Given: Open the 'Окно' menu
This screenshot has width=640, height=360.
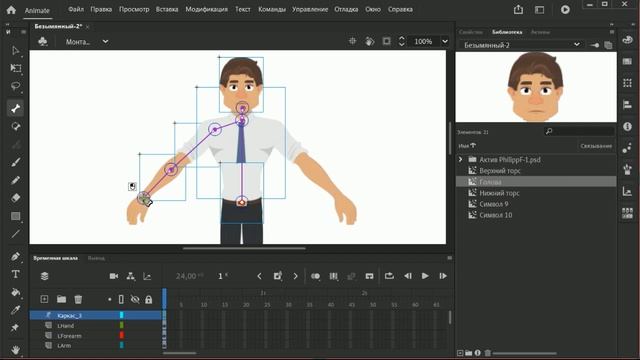Looking at the screenshot, I should (373, 9).
